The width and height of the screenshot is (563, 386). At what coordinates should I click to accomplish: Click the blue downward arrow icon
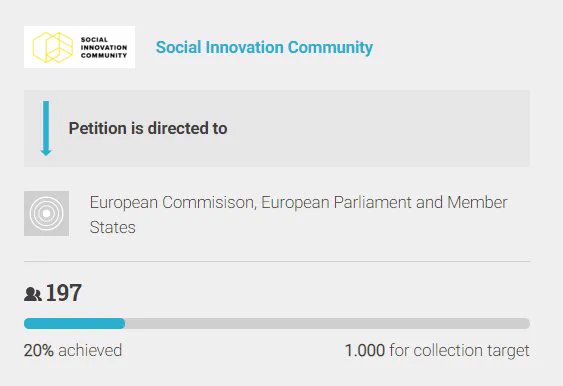point(46,128)
